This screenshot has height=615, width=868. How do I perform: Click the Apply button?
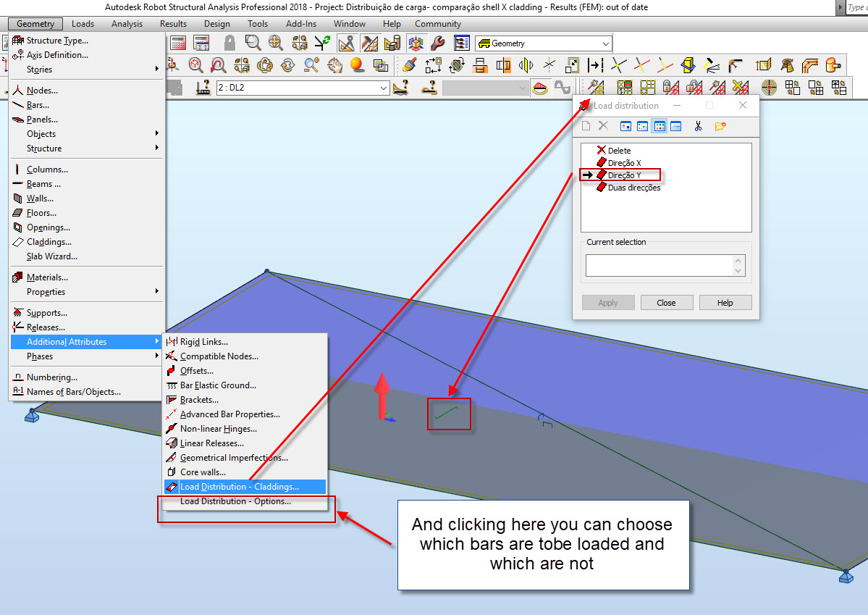point(608,303)
